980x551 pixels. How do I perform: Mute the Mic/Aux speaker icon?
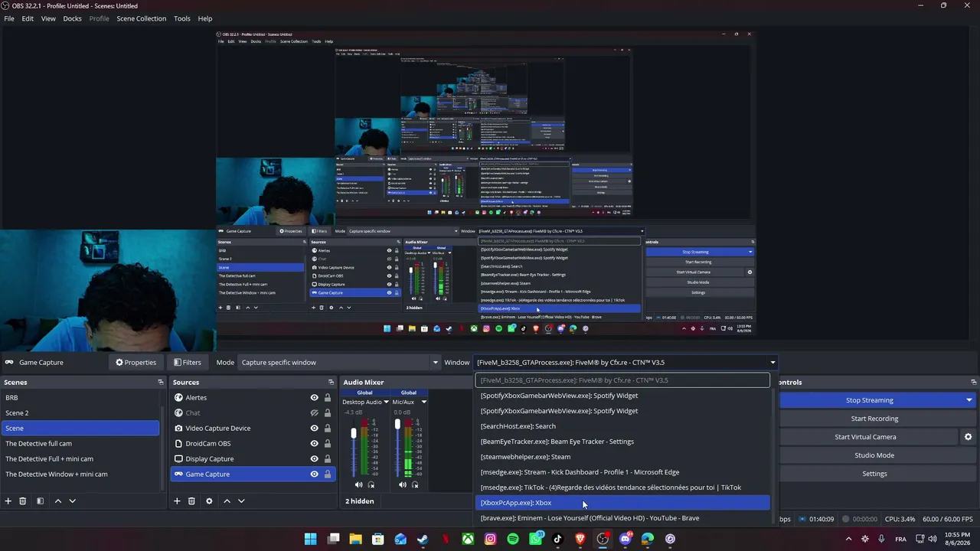click(x=403, y=484)
